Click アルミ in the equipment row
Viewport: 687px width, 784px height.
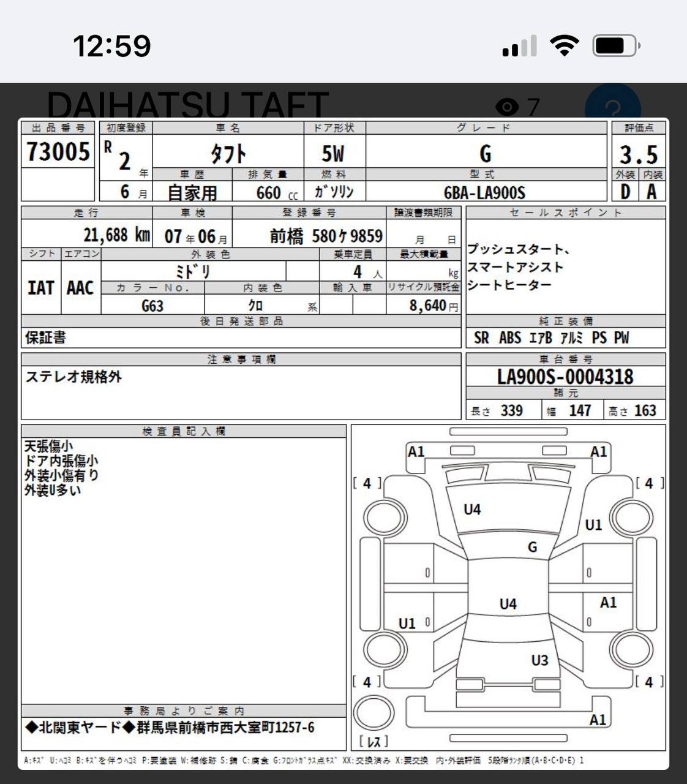571,337
